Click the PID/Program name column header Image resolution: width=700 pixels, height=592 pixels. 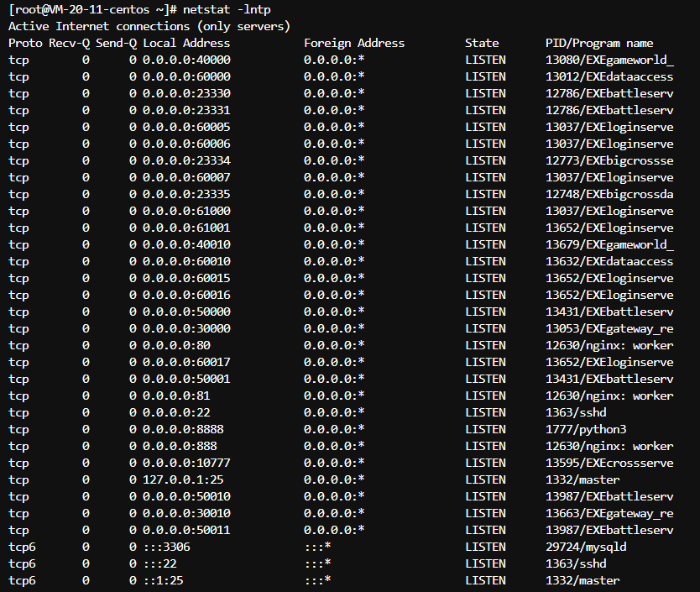coord(599,43)
